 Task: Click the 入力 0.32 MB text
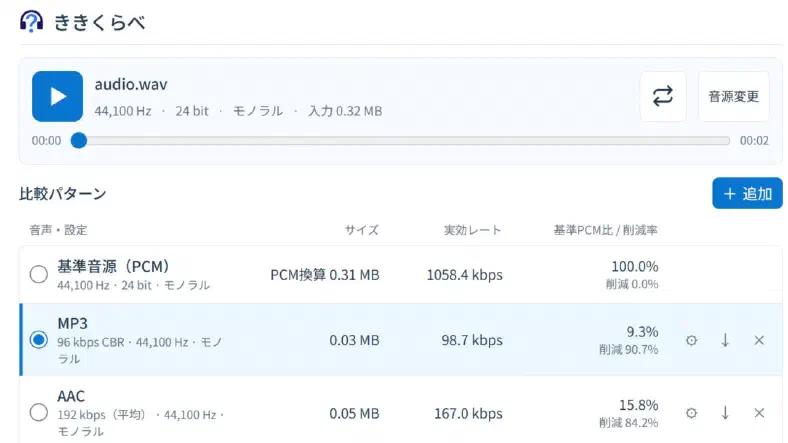[345, 111]
